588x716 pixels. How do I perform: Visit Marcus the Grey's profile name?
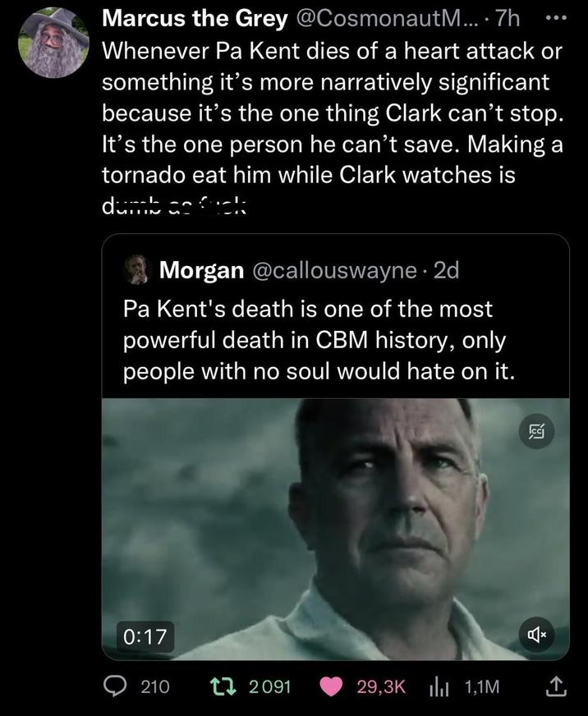tap(194, 19)
